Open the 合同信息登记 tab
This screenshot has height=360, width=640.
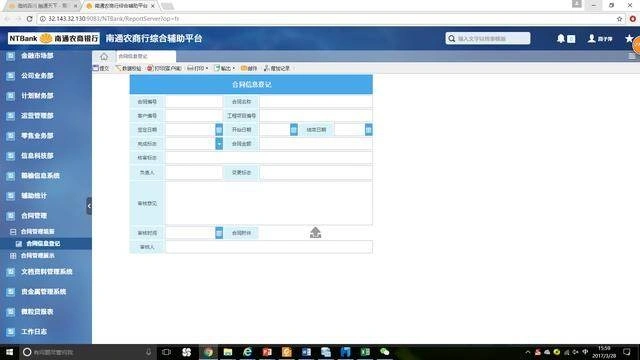point(146,56)
